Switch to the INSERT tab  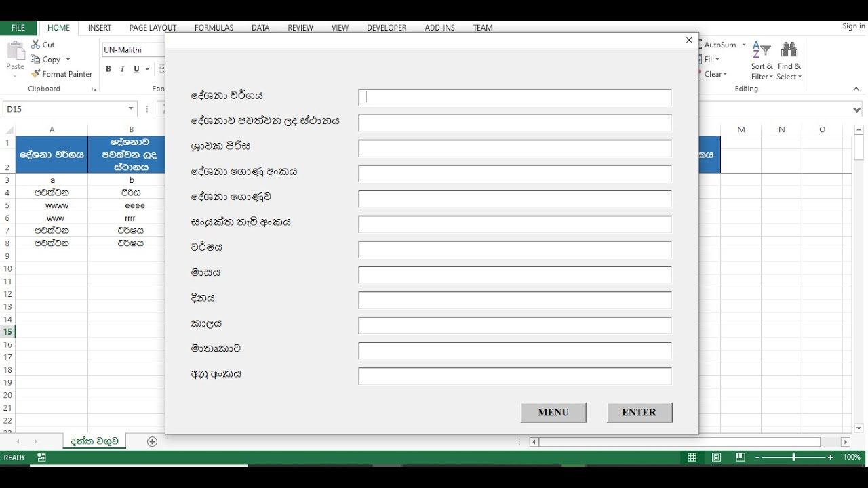pyautogui.click(x=100, y=28)
